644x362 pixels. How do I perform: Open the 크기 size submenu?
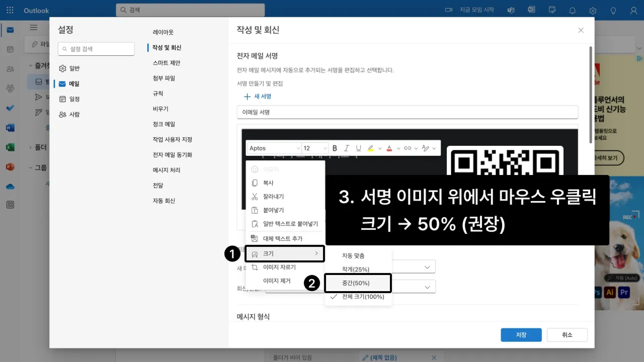coord(285,254)
